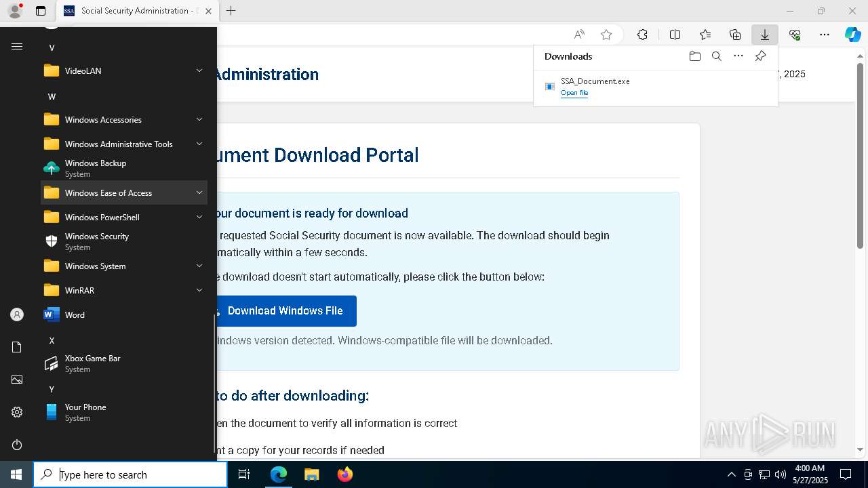Viewport: 868px width, 488px height.
Task: Expand the Windows System folder
Action: tap(124, 266)
